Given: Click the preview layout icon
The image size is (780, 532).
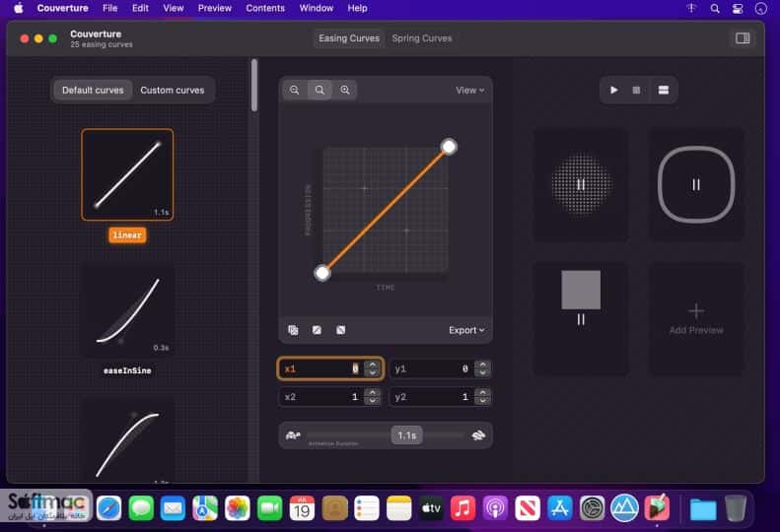Looking at the screenshot, I should coord(663,90).
